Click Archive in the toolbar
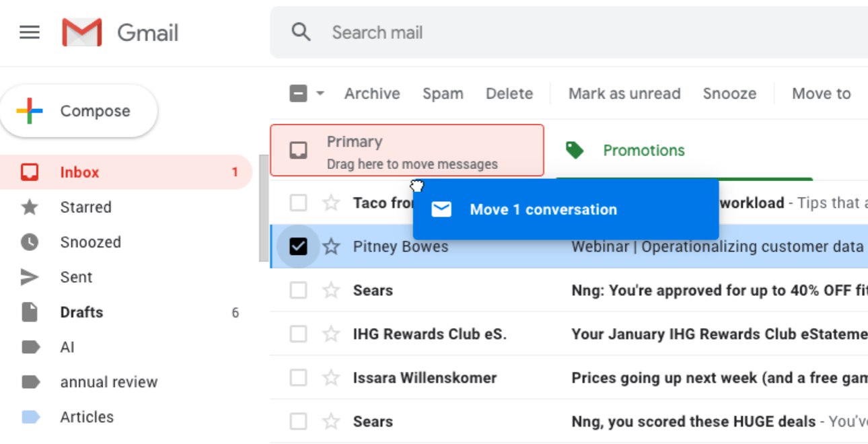868x444 pixels. [x=372, y=94]
